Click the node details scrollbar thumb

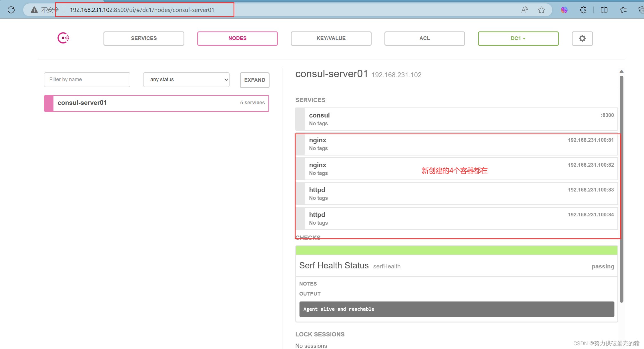pyautogui.click(x=621, y=189)
